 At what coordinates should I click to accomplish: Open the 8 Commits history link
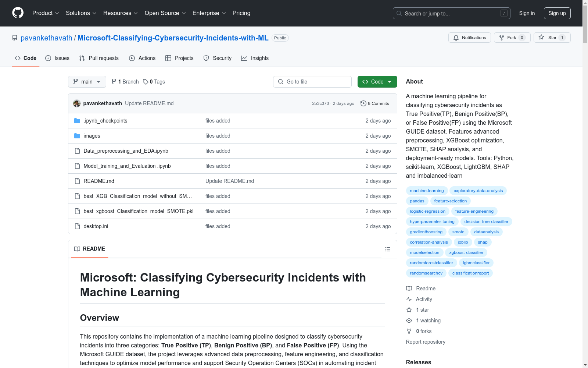coord(375,103)
